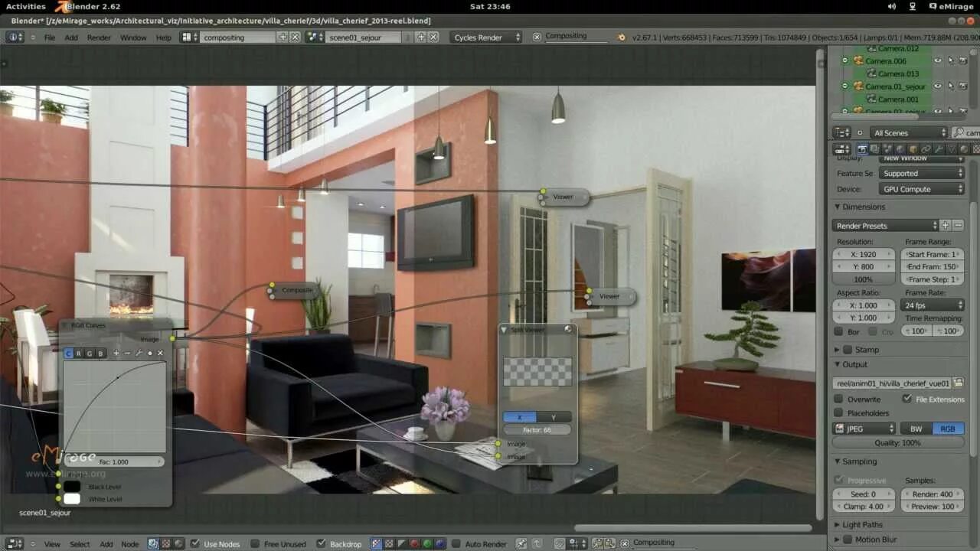Image resolution: width=980 pixels, height=551 pixels.
Task: Zoom out the curve with minus icon
Action: pyautogui.click(x=127, y=353)
